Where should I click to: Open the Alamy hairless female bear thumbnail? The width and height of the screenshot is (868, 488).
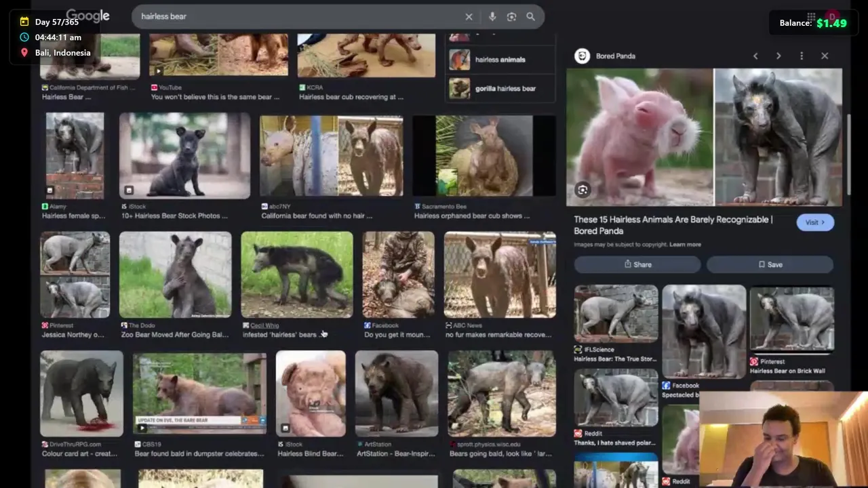(x=75, y=155)
